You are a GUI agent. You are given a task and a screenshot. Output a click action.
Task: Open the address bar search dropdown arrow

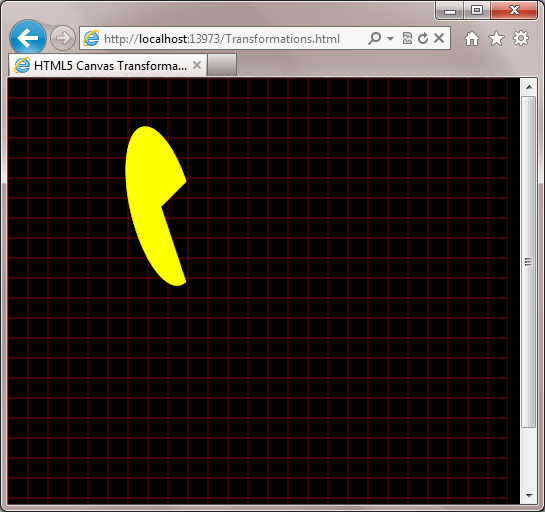point(391,38)
